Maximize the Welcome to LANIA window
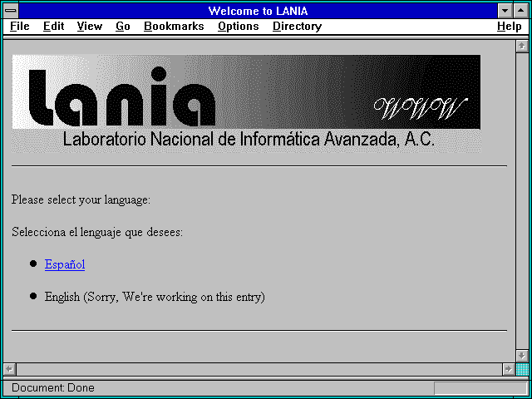 coord(521,11)
